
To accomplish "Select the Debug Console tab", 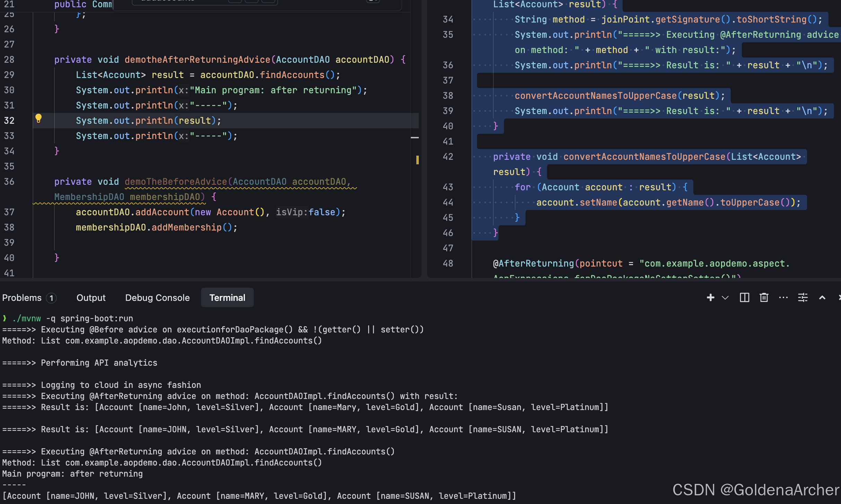I will pos(157,298).
